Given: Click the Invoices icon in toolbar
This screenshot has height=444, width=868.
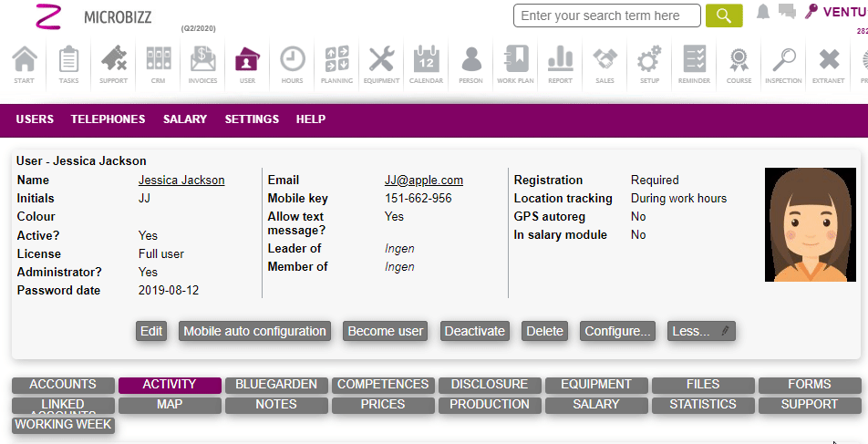Looking at the screenshot, I should point(202,65).
